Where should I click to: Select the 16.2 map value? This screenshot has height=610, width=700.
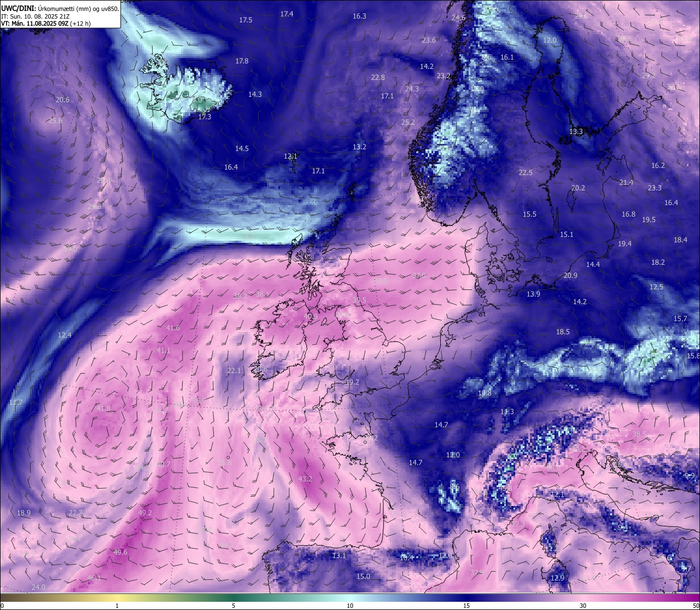pyautogui.click(x=658, y=166)
